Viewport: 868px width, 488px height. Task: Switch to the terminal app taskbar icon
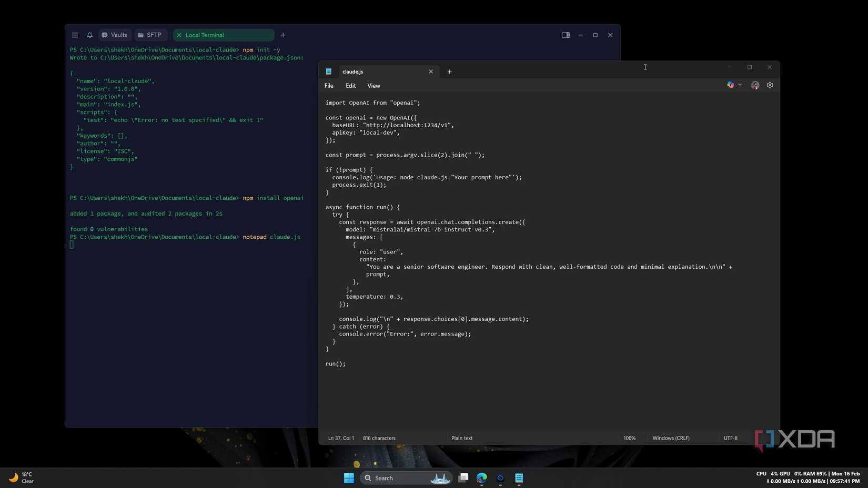click(500, 478)
